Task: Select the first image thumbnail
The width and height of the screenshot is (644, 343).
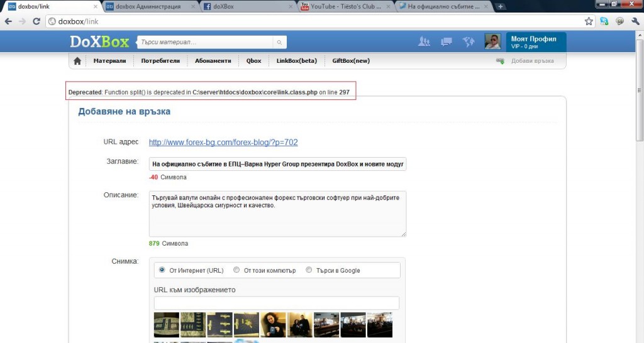Action: 167,325
